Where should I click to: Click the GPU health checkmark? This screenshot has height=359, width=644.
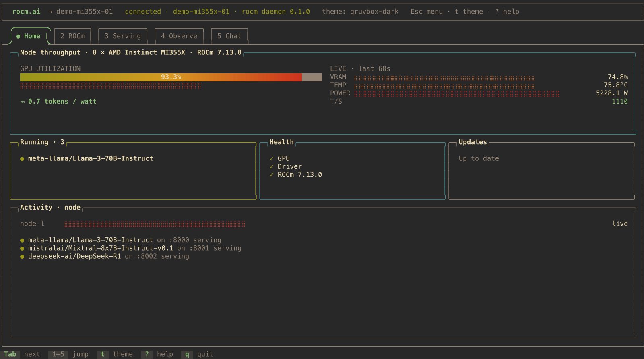tap(272, 159)
